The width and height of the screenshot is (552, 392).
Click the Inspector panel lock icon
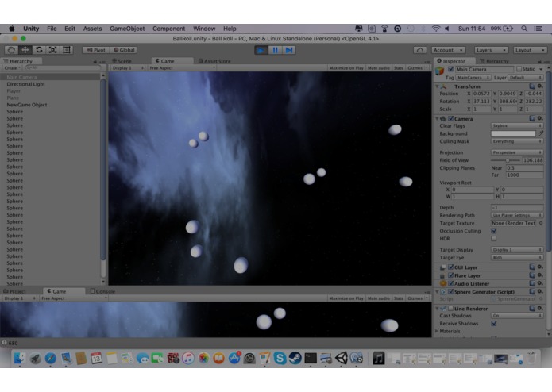(539, 62)
